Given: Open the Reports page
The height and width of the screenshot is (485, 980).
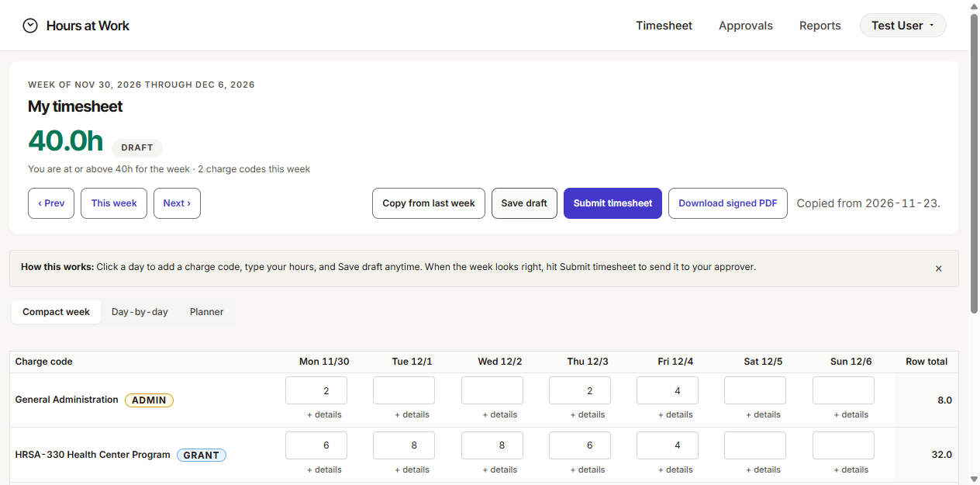Looking at the screenshot, I should coord(820,26).
